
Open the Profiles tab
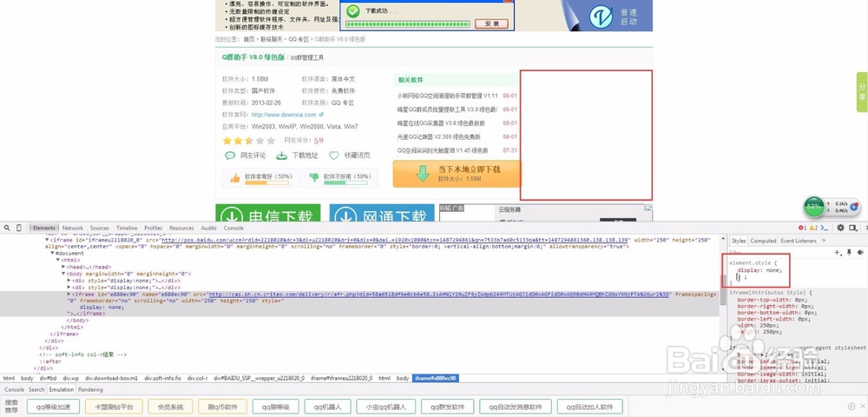click(x=154, y=228)
